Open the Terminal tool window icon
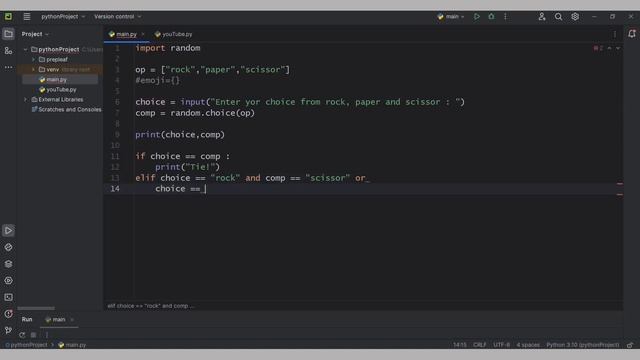This screenshot has width=640, height=360. [8, 297]
